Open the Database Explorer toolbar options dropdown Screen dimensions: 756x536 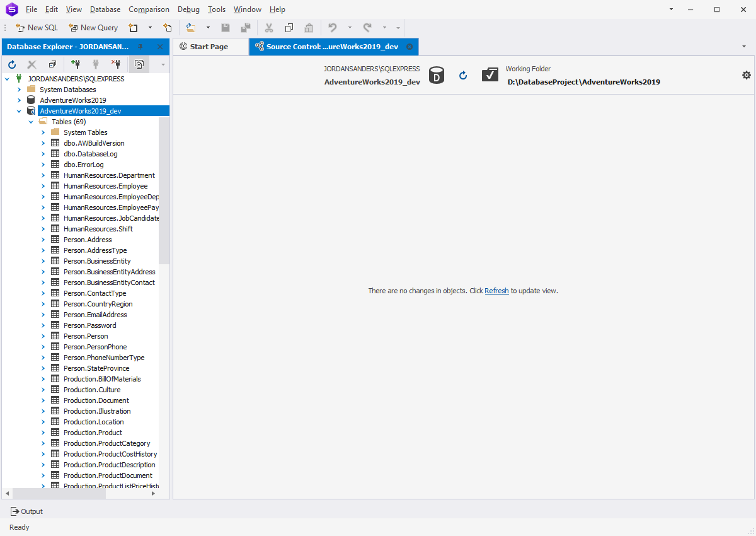(163, 64)
